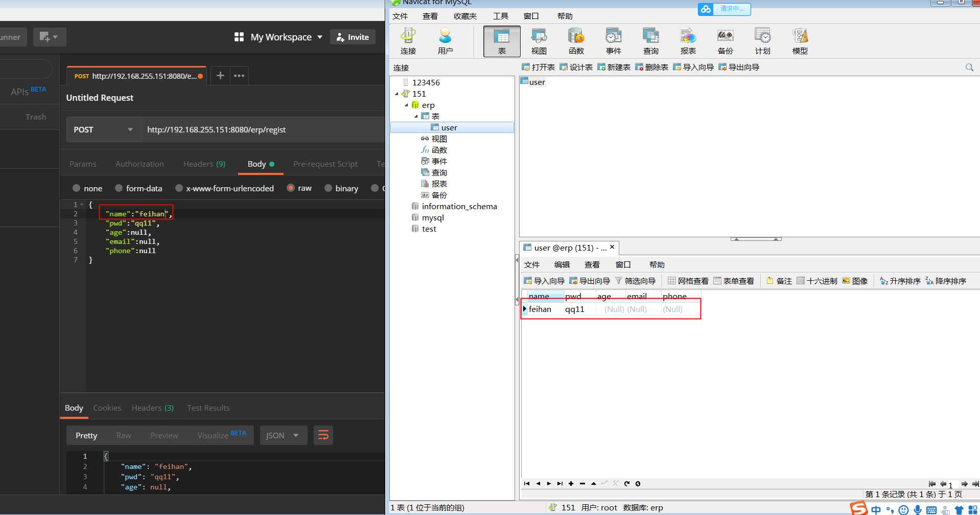Click the qq11 cell in pwd column
980x515 pixels.
(579, 309)
